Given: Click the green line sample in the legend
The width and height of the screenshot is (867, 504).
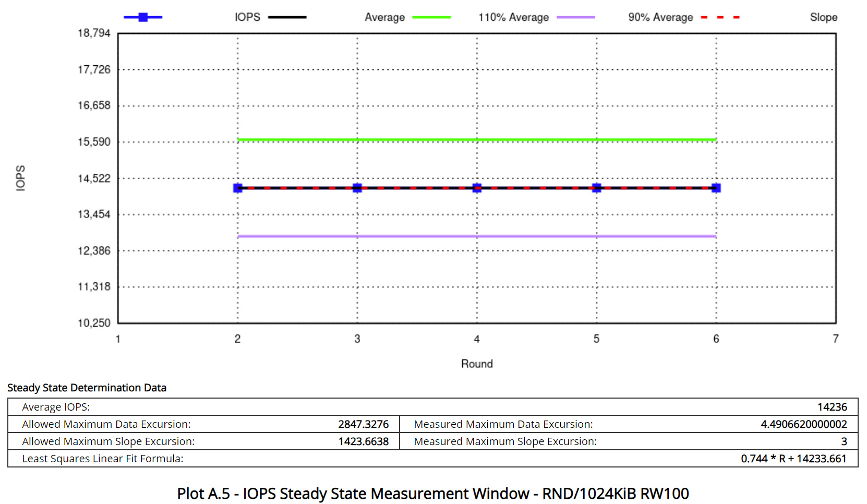Looking at the screenshot, I should click(x=431, y=17).
